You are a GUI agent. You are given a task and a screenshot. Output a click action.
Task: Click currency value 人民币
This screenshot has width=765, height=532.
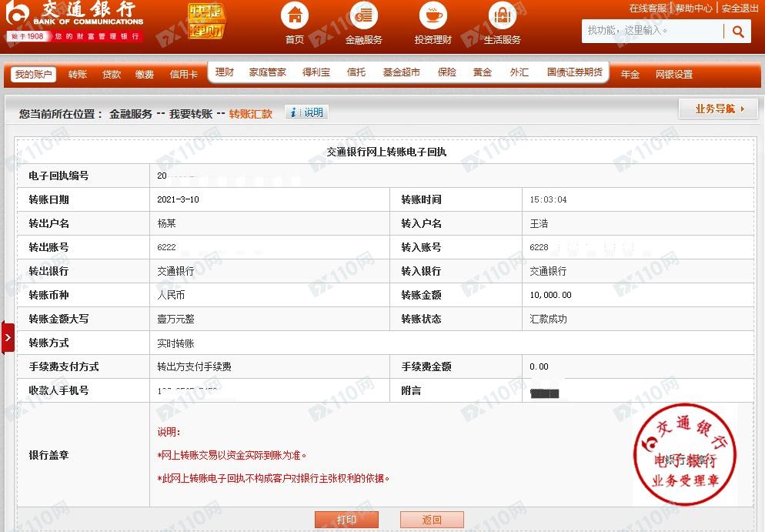(x=171, y=296)
